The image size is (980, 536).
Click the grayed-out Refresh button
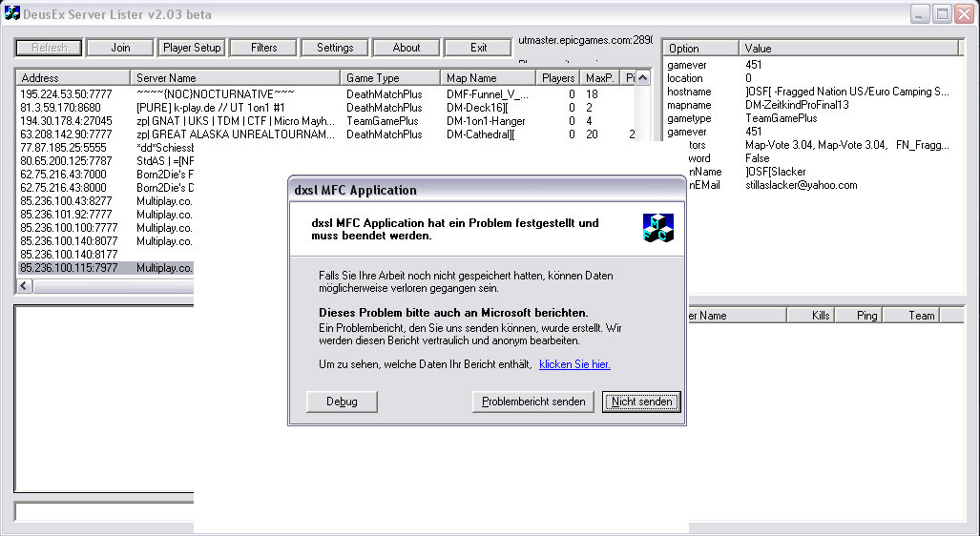(x=49, y=48)
